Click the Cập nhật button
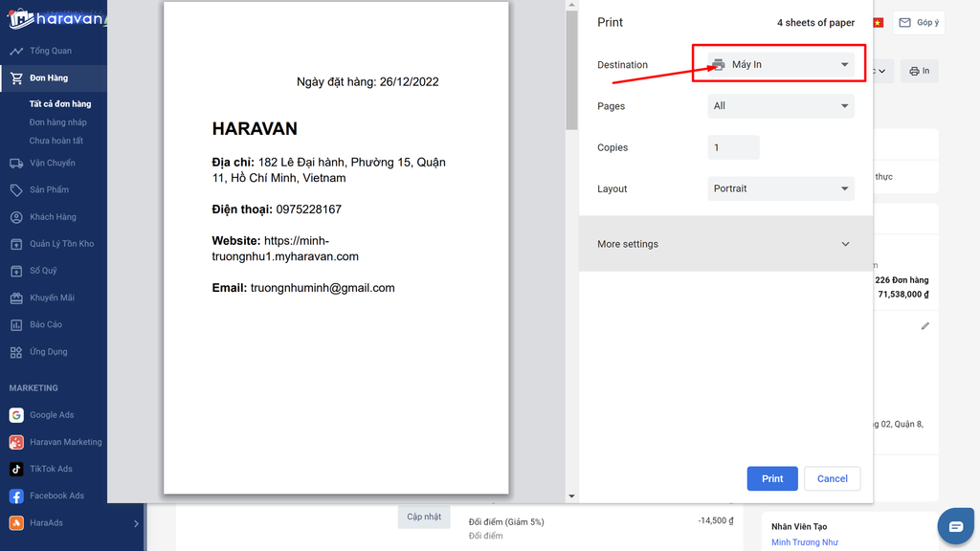 424,517
